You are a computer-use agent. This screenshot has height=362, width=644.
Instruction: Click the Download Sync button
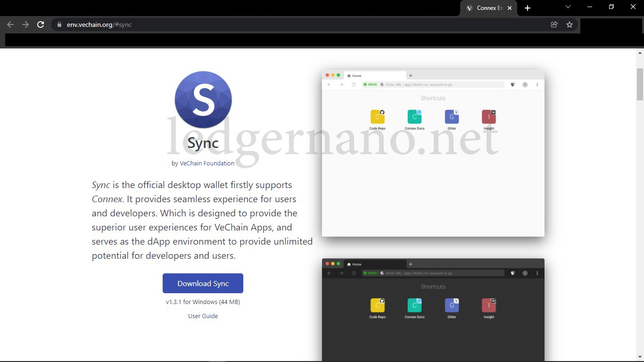(x=203, y=283)
